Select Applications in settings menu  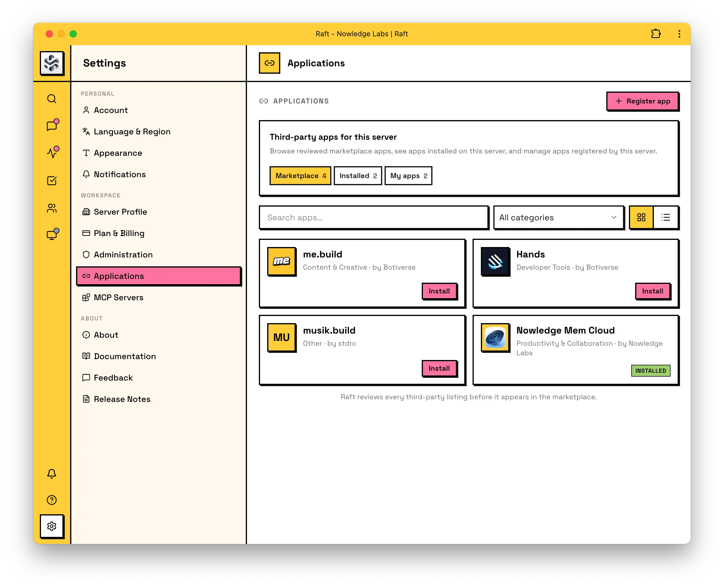pos(158,276)
